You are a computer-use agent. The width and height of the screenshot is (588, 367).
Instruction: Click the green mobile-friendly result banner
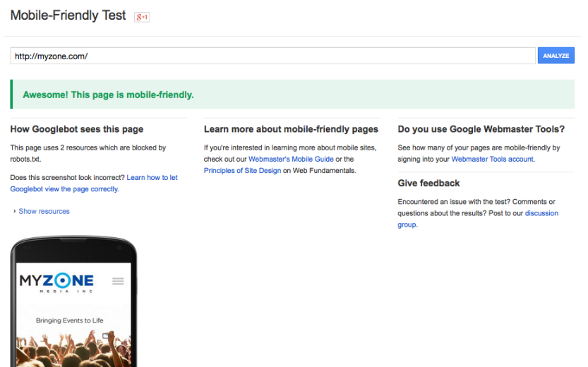point(292,94)
